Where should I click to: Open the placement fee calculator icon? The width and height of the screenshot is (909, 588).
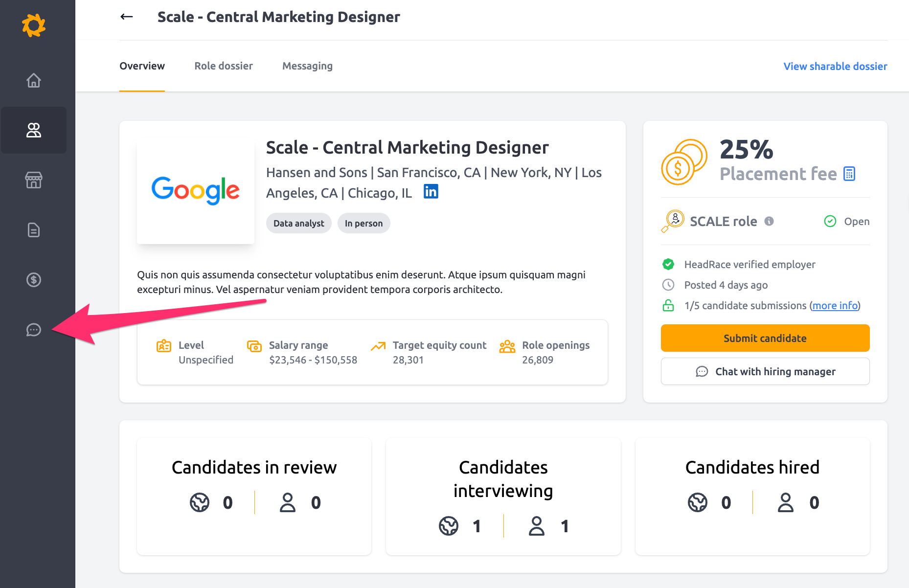click(x=849, y=174)
